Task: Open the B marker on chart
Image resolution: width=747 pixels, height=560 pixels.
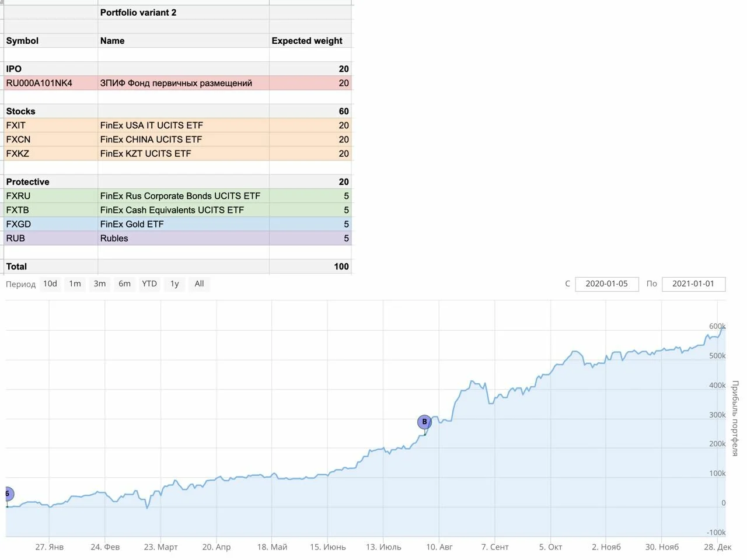Action: [x=424, y=422]
